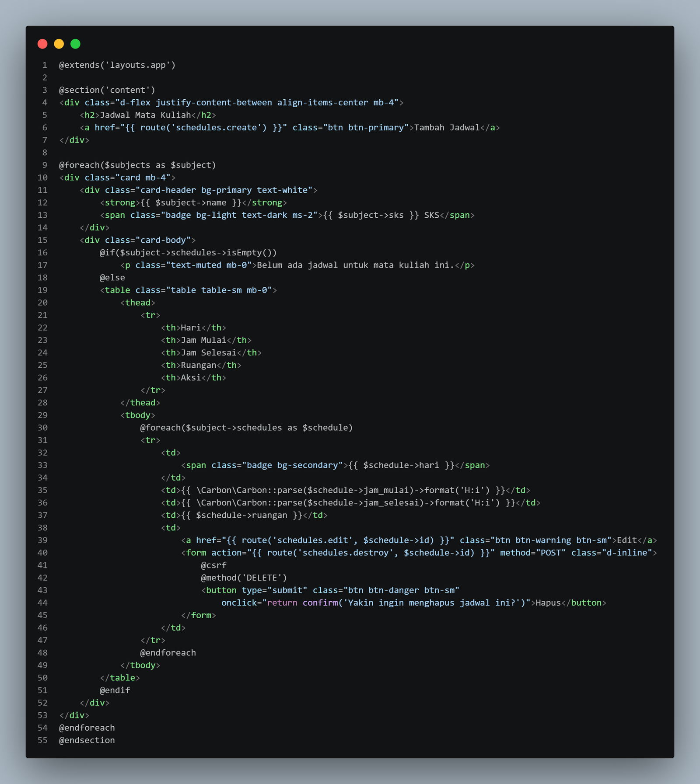Click the yellow minimize dot
The width and height of the screenshot is (700, 784).
59,44
